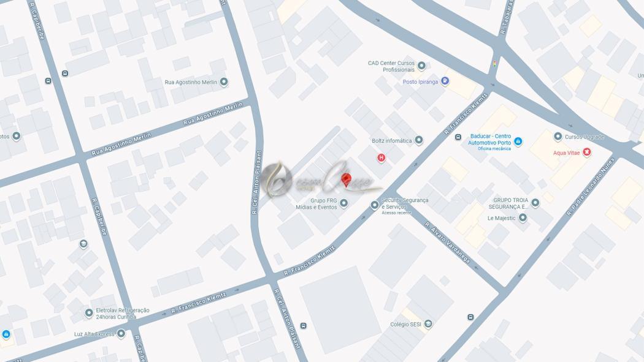Image resolution: width=644 pixels, height=362 pixels.
Task: Click the Le Majestic place marker
Action: tap(523, 217)
